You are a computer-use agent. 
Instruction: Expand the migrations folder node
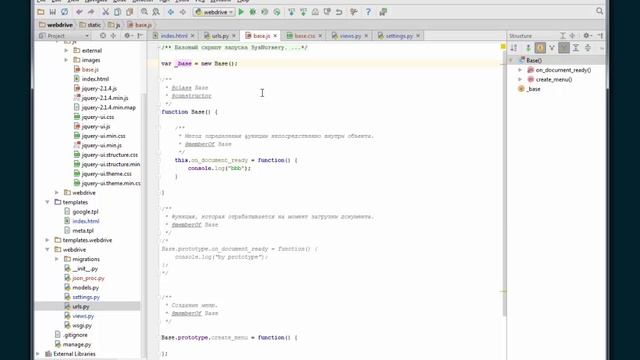[x=57, y=259]
